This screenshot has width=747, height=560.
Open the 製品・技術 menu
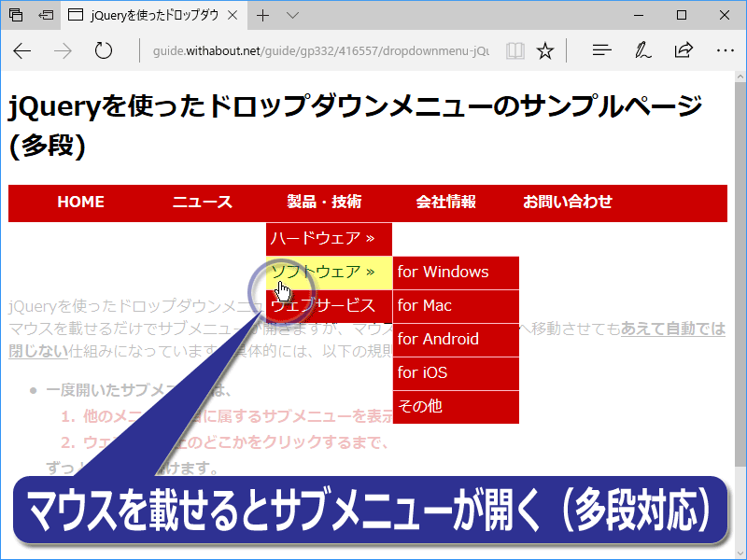324,202
